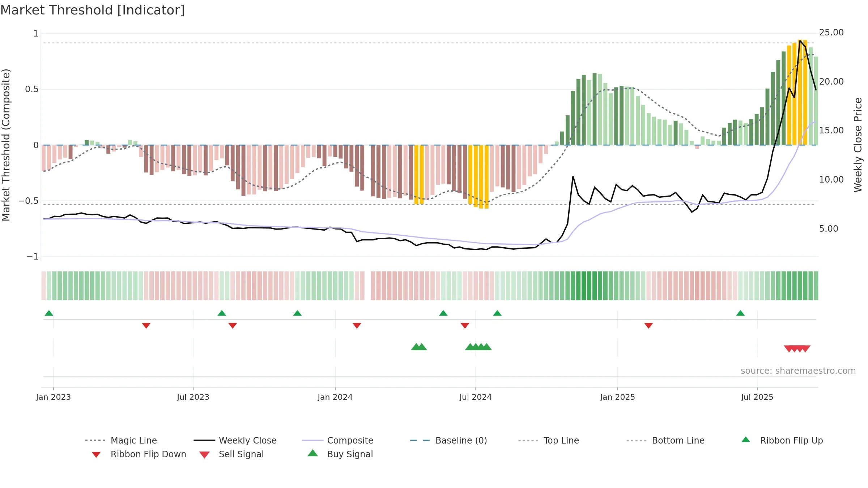Click the Jul 2025 x-axis label
Viewport: 868px width, 488px height.
(x=757, y=397)
